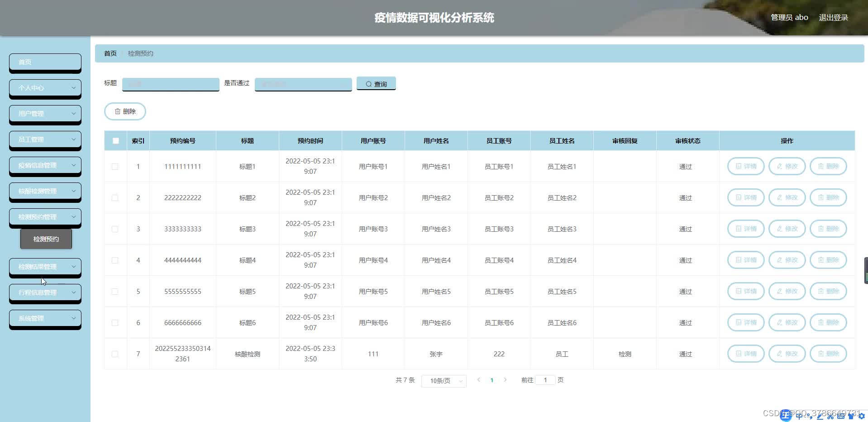Click the 张宇 user name cell
868x422 pixels.
(x=436, y=354)
